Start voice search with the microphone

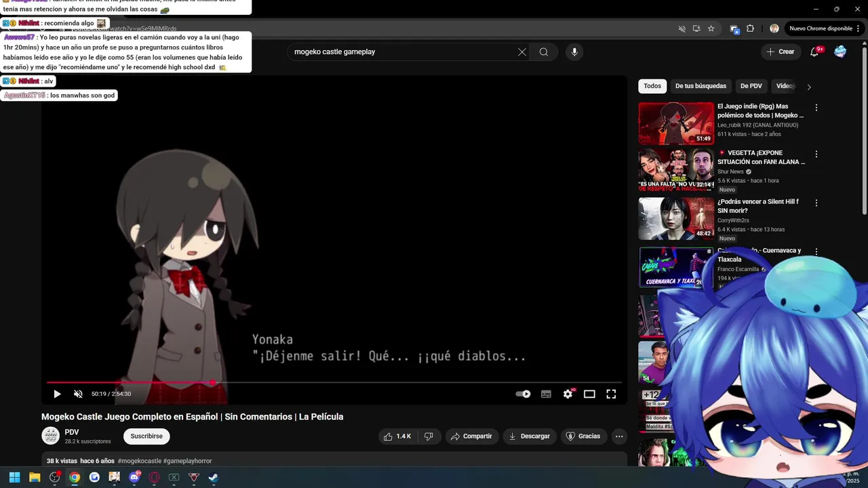pyautogui.click(x=574, y=52)
